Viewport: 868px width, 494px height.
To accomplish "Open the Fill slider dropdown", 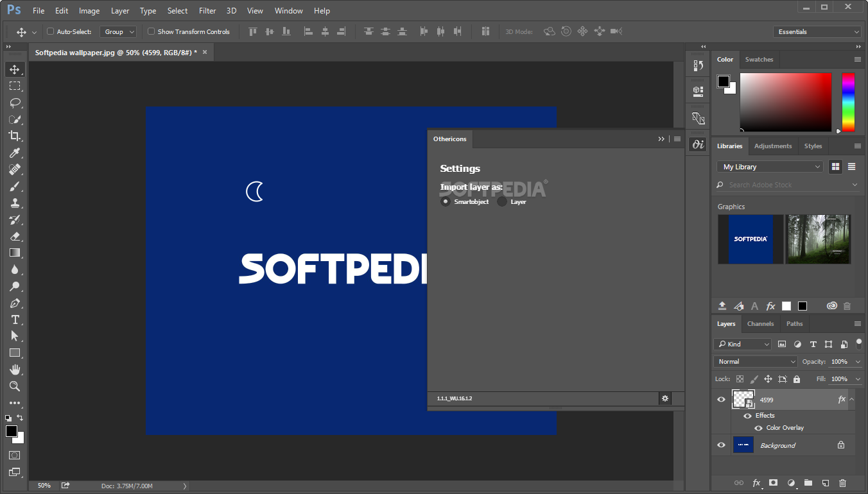I will (x=858, y=379).
